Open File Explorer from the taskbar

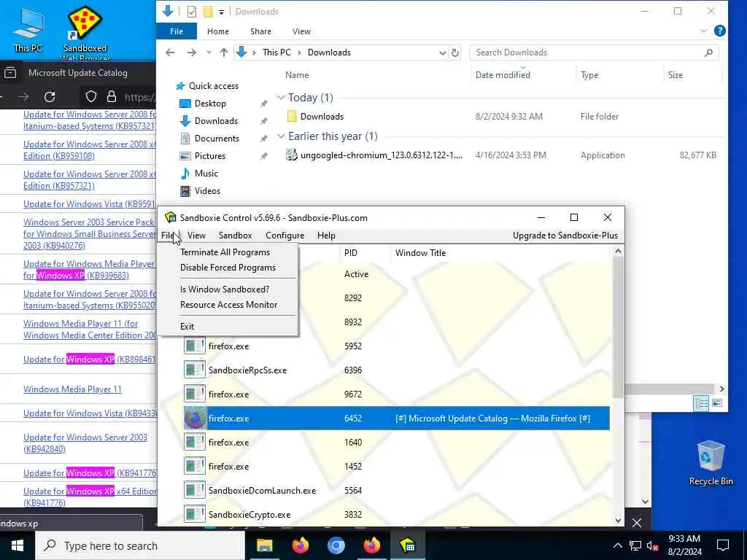point(264,545)
